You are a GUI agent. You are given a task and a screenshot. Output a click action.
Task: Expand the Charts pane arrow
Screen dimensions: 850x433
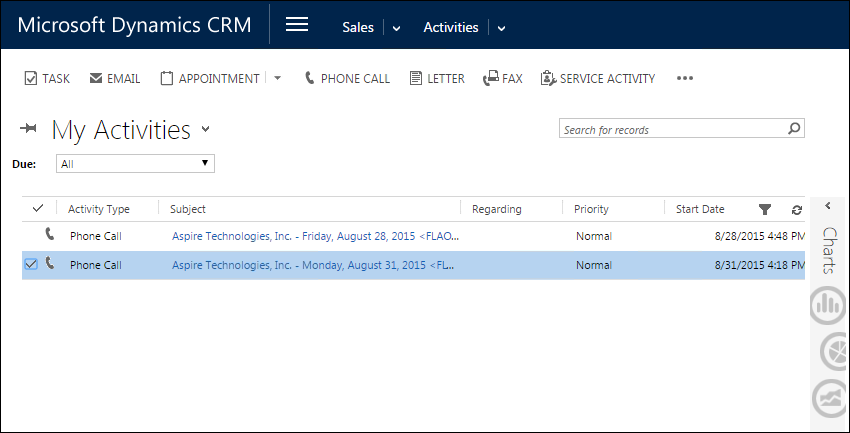click(828, 206)
